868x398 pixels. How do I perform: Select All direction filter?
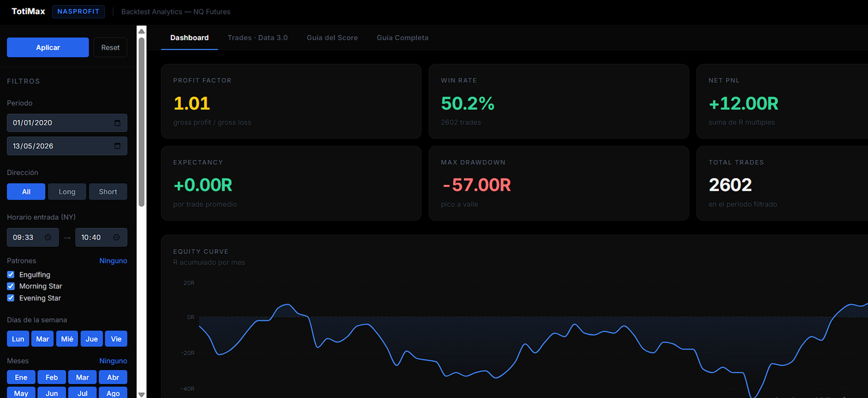point(26,192)
